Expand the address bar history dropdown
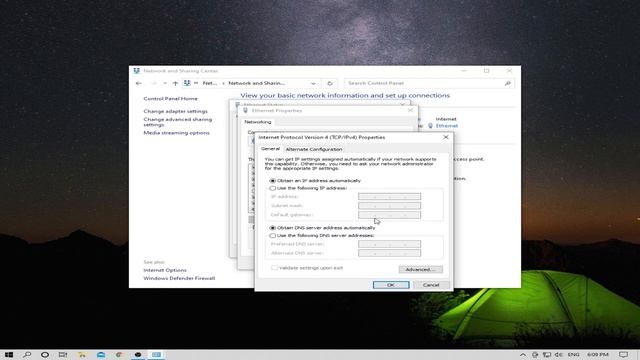 pos(313,83)
